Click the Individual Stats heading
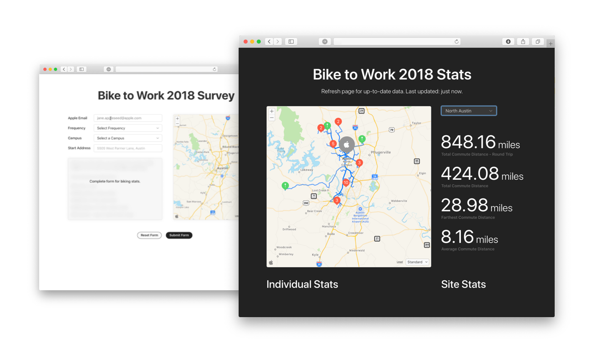Image resolution: width=592 pixels, height=364 pixels. 302,284
